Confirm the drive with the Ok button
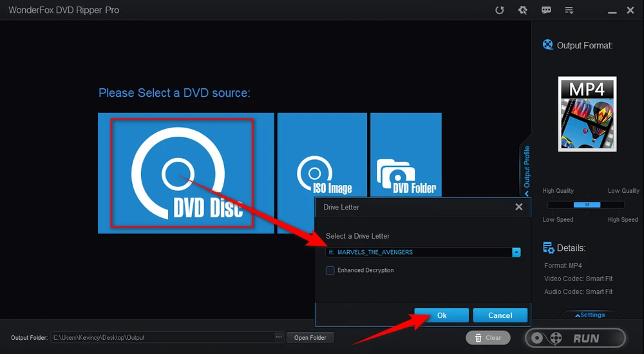 [442, 315]
